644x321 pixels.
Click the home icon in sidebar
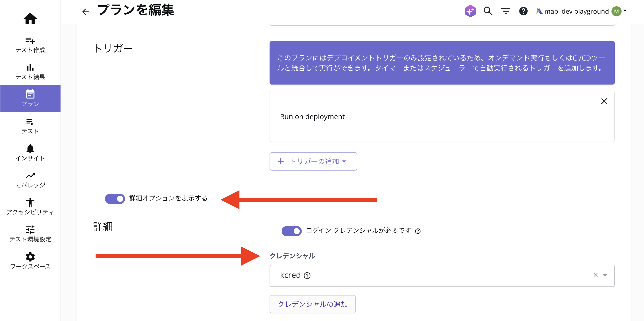click(30, 18)
